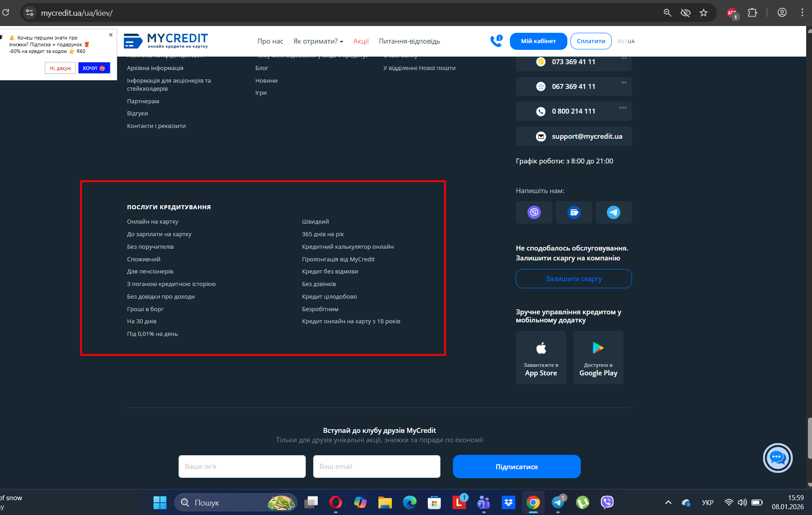Show hidden system tray icons
Screen dimensions: 812x515
[x=668, y=502]
